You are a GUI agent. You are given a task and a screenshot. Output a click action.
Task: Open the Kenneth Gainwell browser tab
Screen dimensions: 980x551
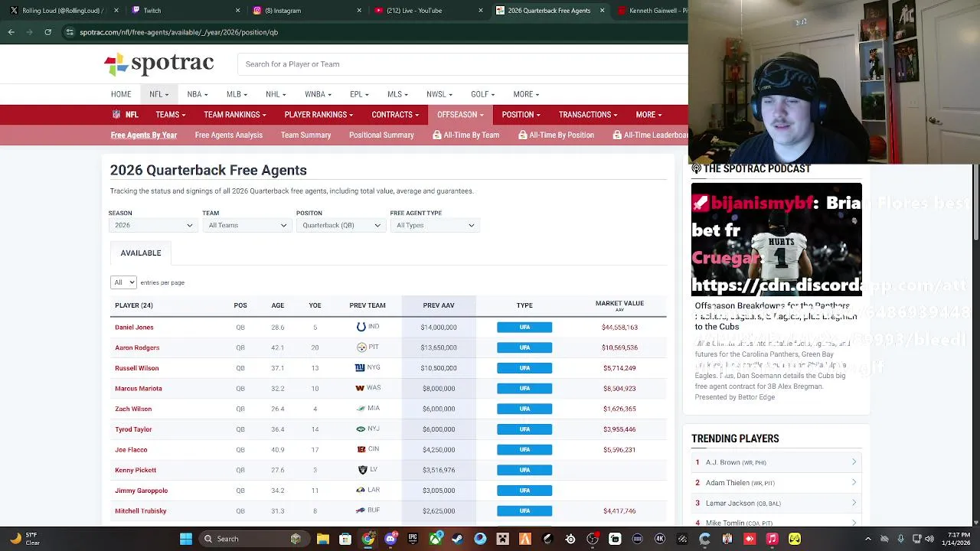coord(651,11)
